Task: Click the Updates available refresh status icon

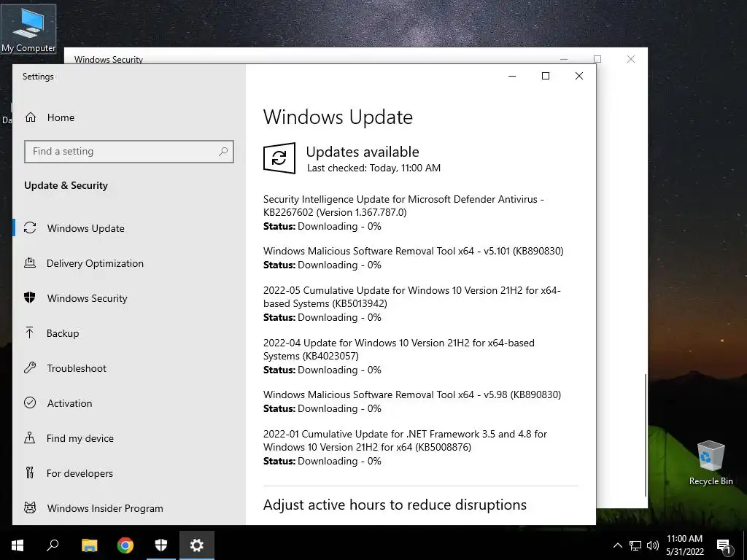Action: click(279, 158)
